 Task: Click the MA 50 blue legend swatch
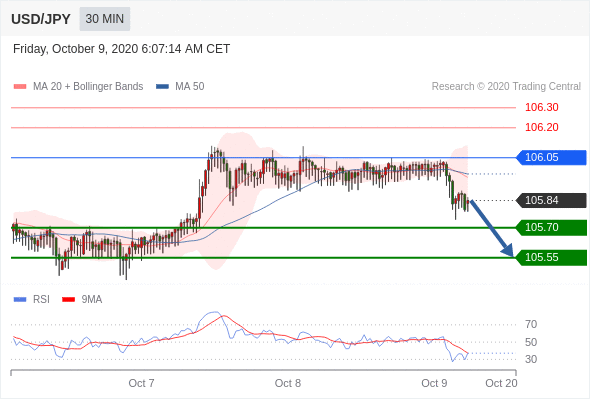pos(162,87)
